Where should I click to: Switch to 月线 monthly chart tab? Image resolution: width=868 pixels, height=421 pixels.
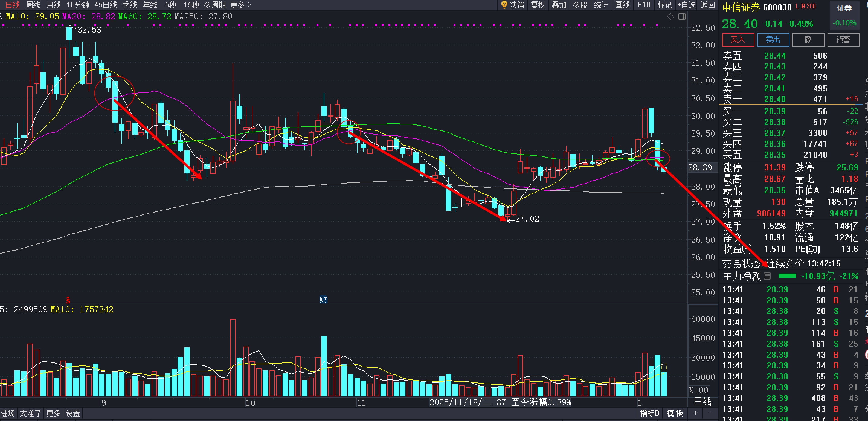pyautogui.click(x=53, y=5)
